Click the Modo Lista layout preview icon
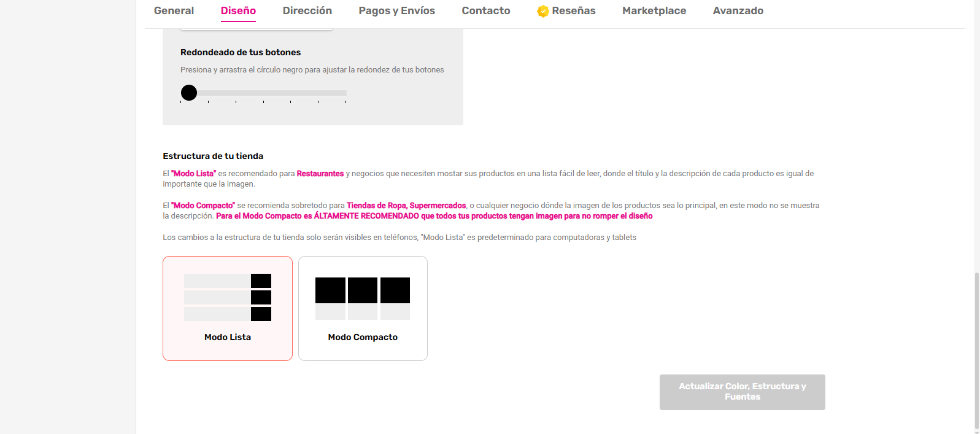 [x=228, y=297]
